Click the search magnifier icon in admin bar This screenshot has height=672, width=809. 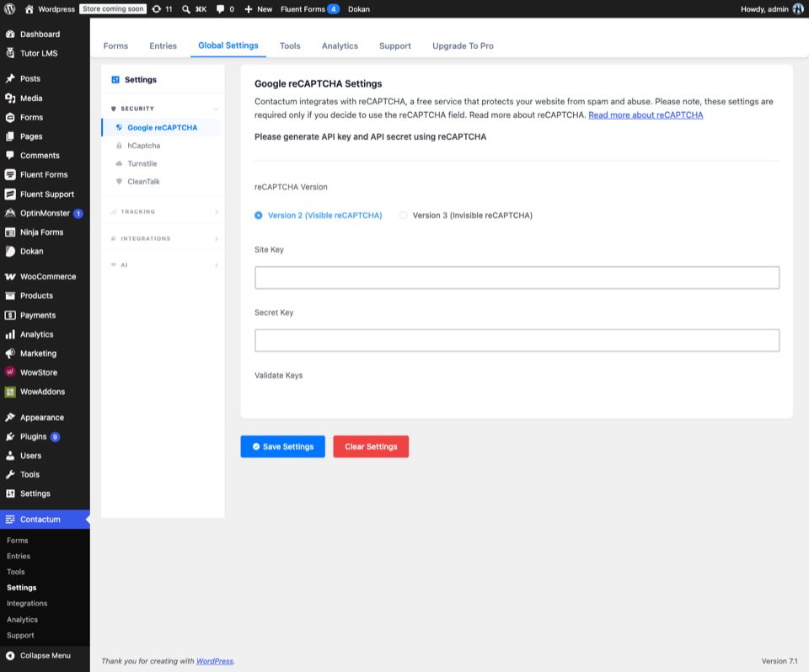click(185, 9)
